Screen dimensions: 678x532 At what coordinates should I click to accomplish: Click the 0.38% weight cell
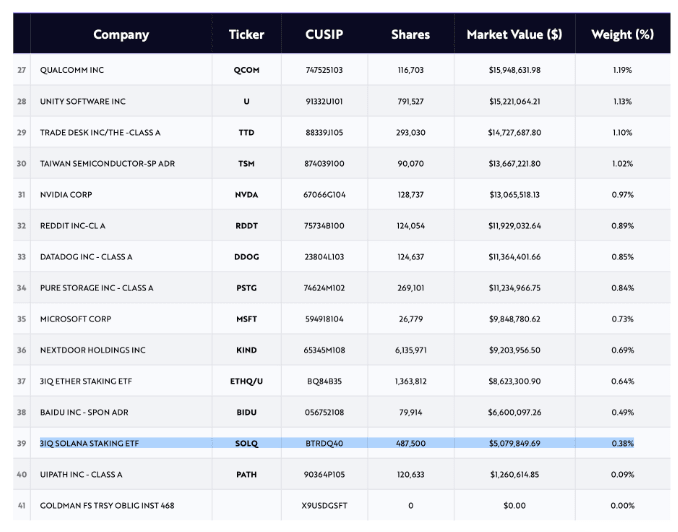click(623, 443)
